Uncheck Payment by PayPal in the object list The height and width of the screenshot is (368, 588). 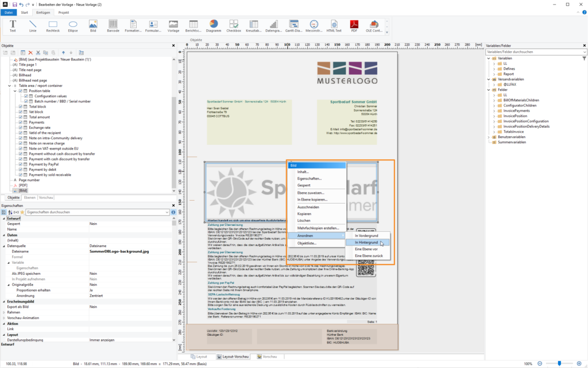click(x=21, y=164)
